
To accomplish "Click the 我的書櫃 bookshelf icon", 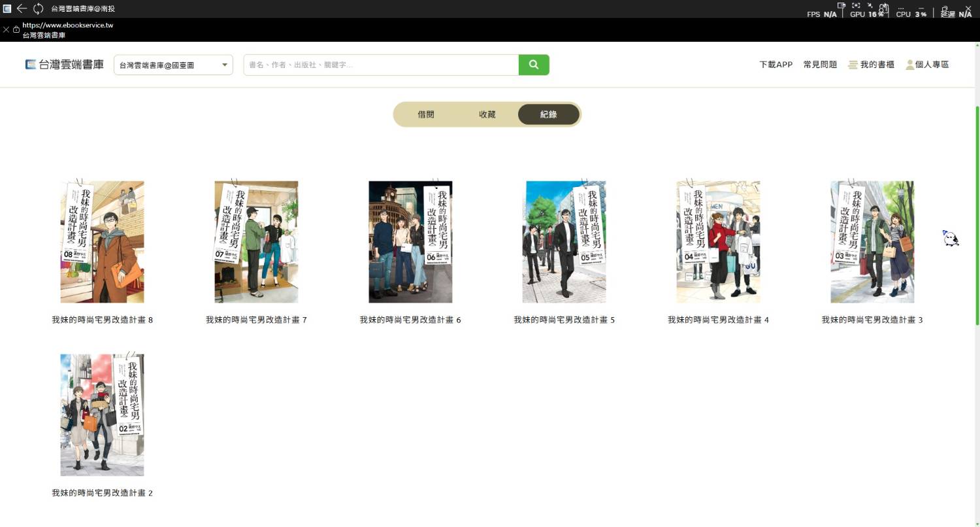I will pos(853,65).
